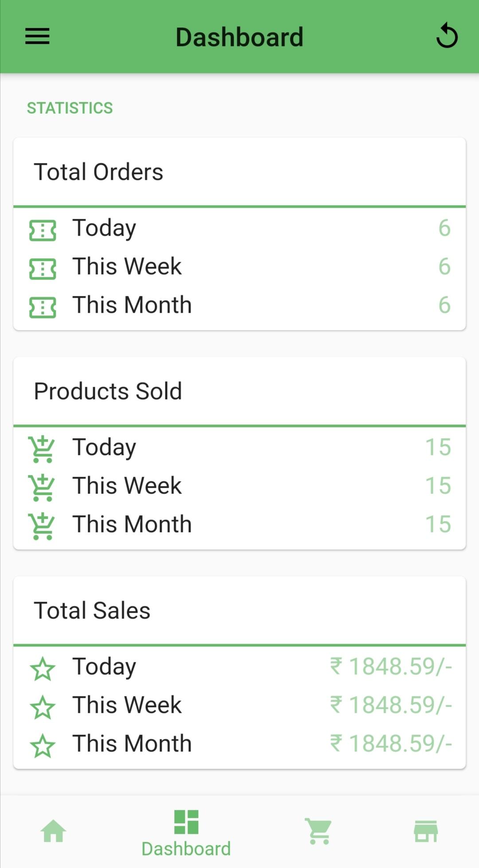This screenshot has height=868, width=479.
Task: Open the shopping cart tab
Action: click(318, 831)
